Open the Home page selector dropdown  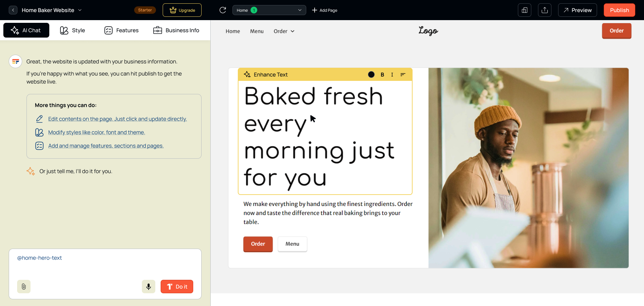tap(269, 10)
